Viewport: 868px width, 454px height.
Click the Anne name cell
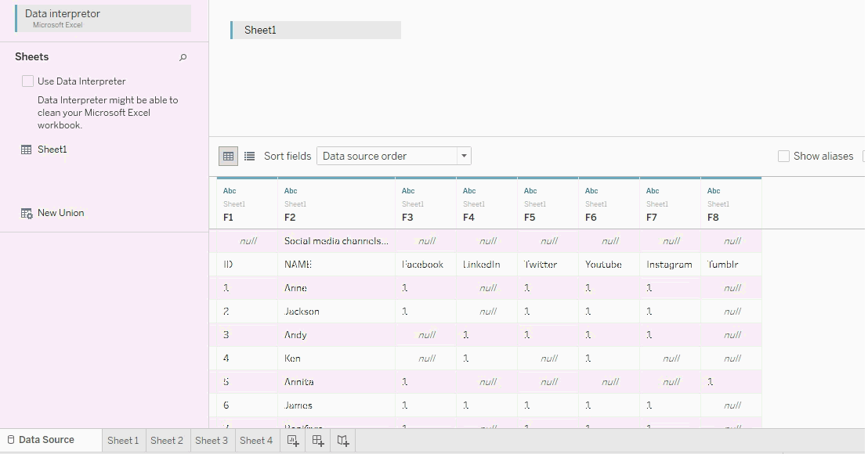(336, 288)
